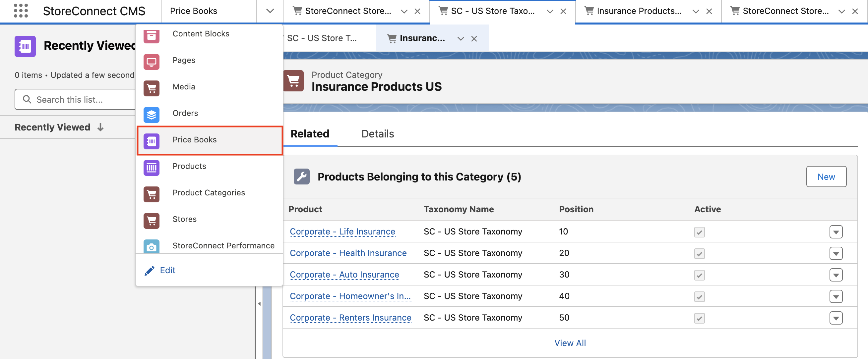Screen dimensions: 868x359
Task: Toggle Active checkbox for Corporate - Renters Insurance
Action: (700, 318)
